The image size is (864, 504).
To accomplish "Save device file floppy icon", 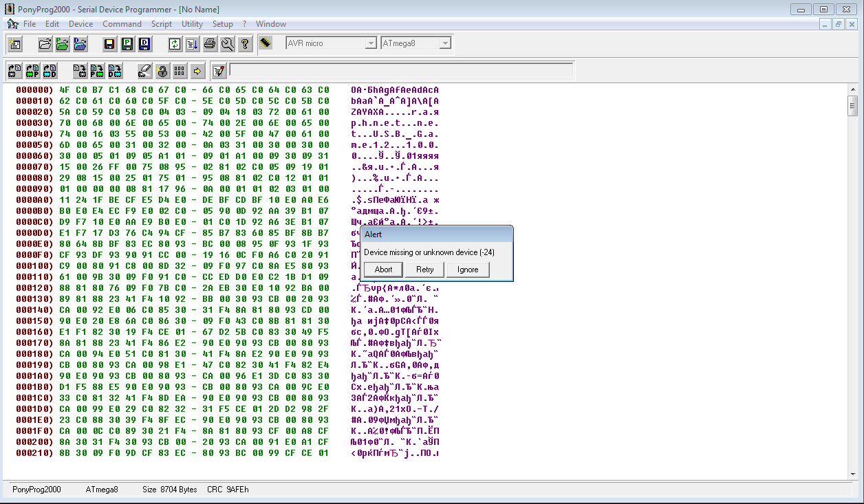I will (109, 44).
